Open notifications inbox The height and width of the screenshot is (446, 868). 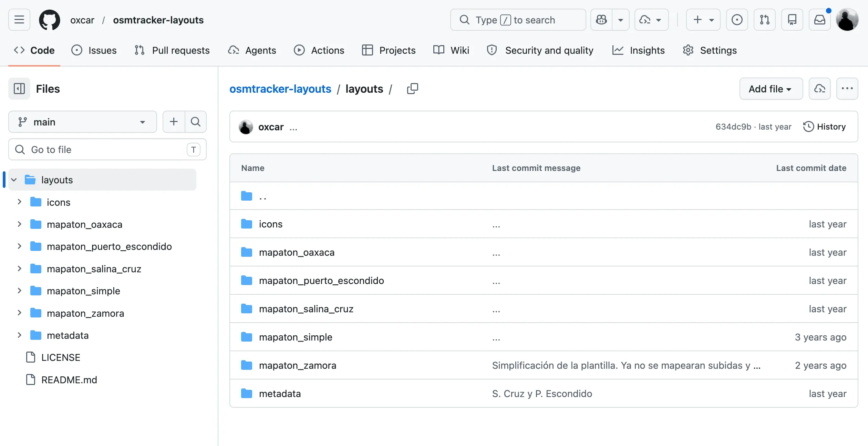[819, 20]
